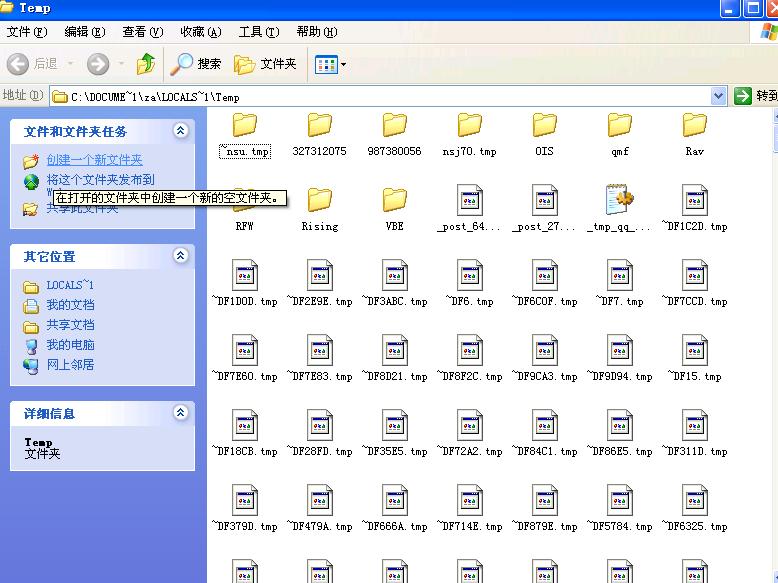Select the ~DF311D.tmp file
The height and width of the screenshot is (583, 778).
695,434
